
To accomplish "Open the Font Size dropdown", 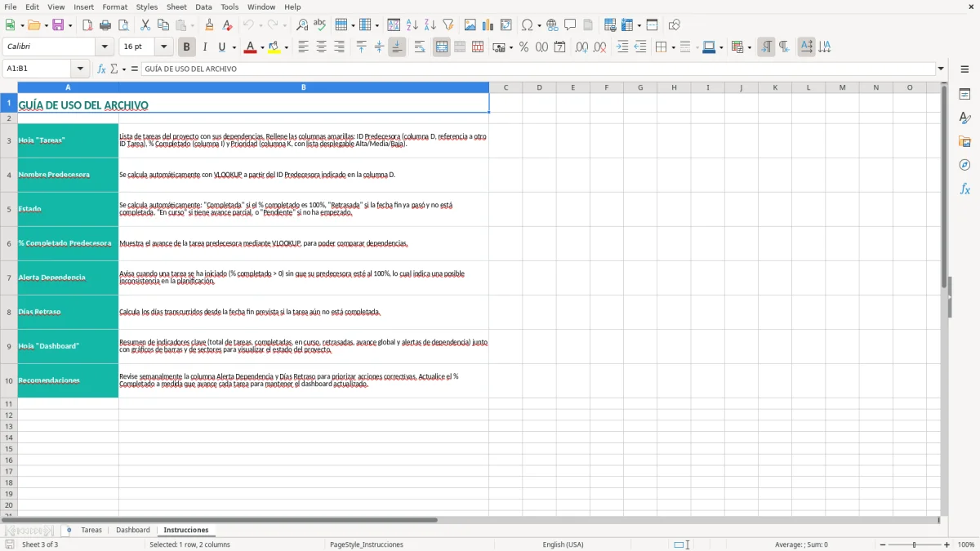I will 164,47.
